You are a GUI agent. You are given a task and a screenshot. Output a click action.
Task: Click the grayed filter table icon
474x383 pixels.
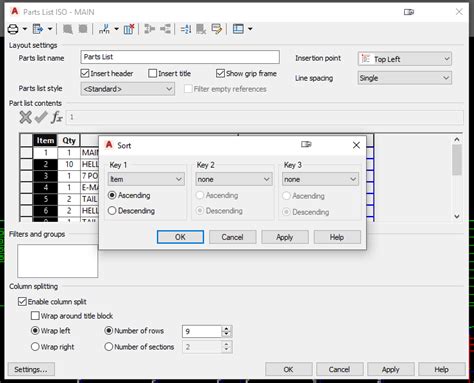tap(201, 29)
